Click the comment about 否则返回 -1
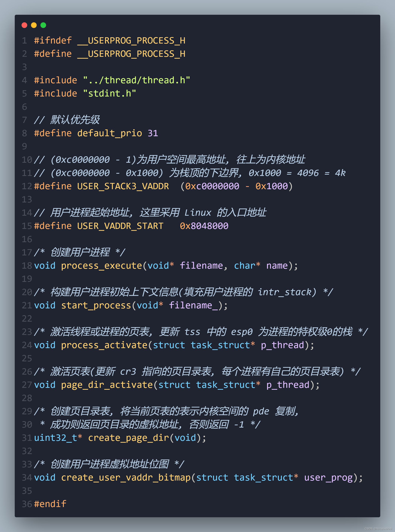This screenshot has height=532, width=395. tap(150, 425)
